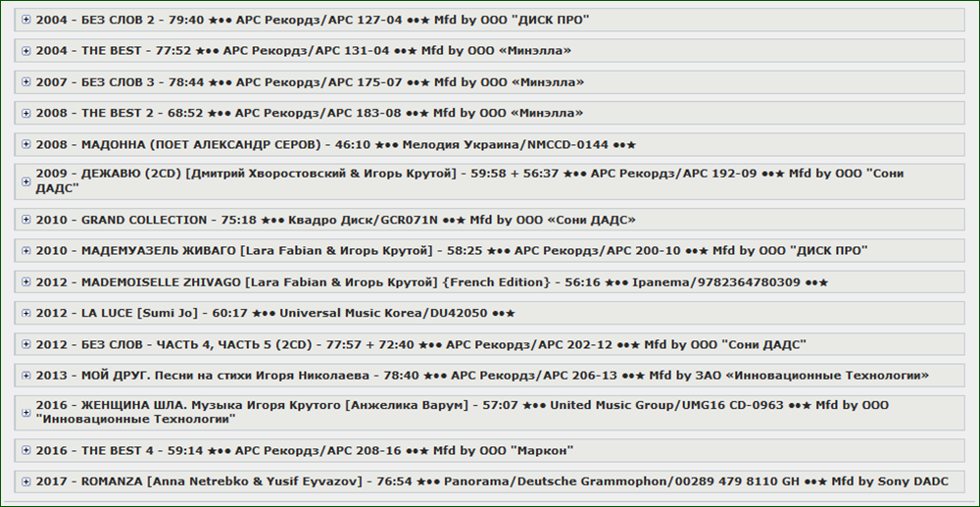Image resolution: width=980 pixels, height=507 pixels.
Task: Click the label text "АРС Рекордз/АРС 127-04"
Action: pos(318,20)
